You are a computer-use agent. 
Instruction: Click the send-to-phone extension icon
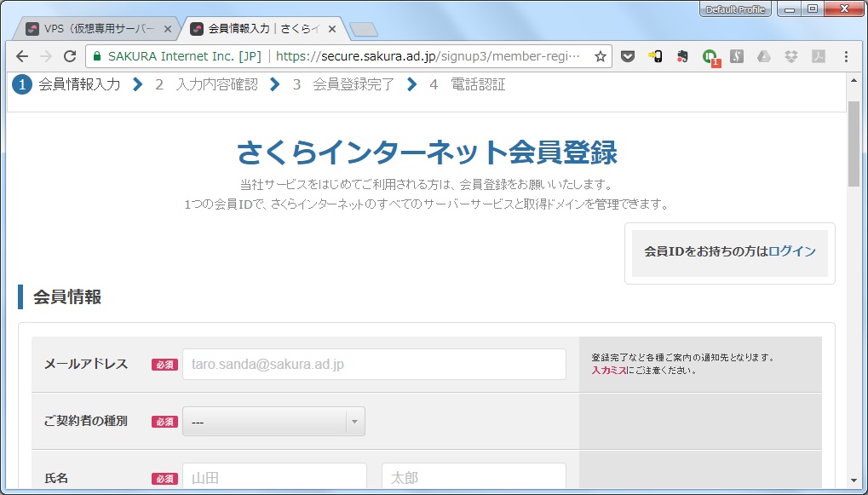tap(655, 56)
